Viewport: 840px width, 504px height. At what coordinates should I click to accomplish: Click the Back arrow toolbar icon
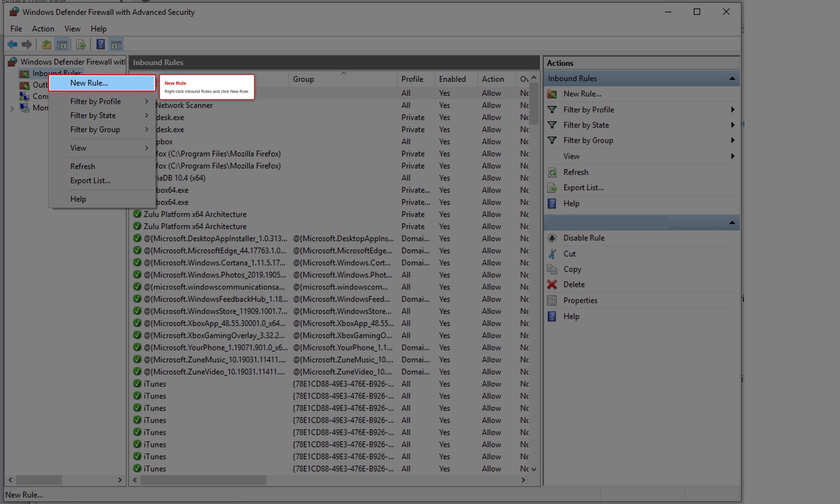pos(12,44)
